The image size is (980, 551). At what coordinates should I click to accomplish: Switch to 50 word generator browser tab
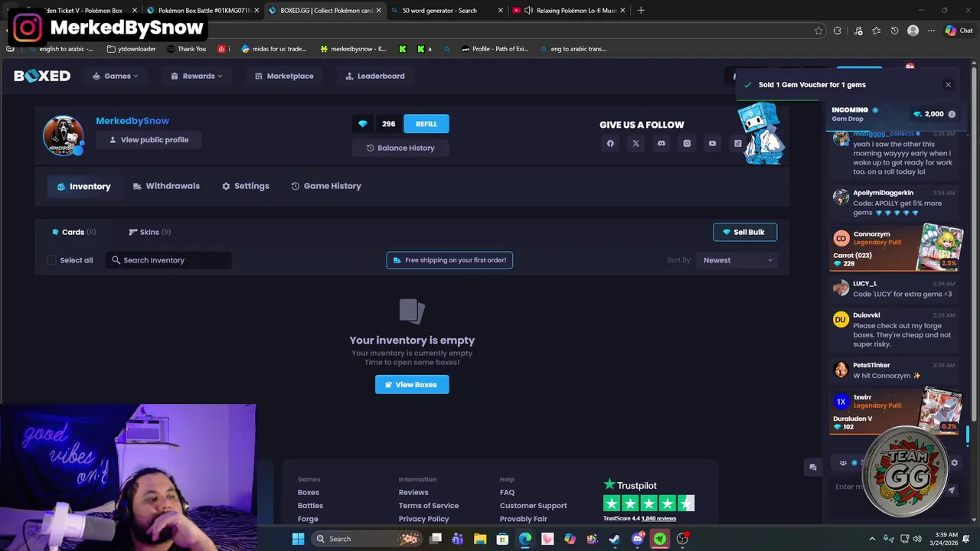point(447,11)
